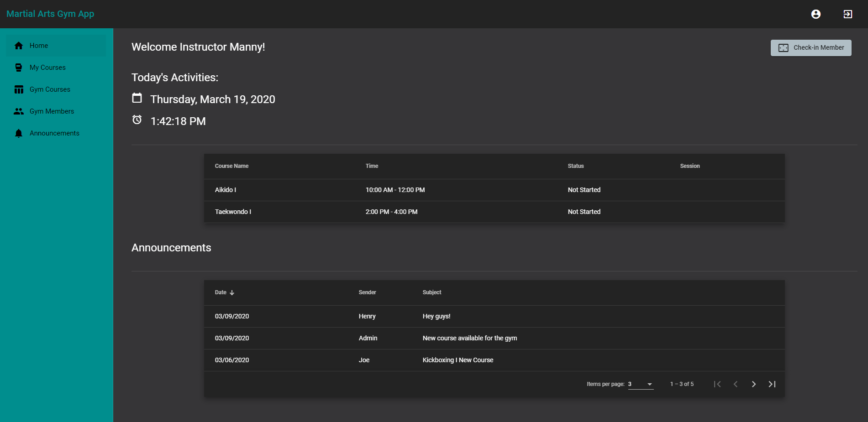Viewport: 868px width, 422px height.
Task: Click the My Courses sidebar icon
Action: point(19,68)
